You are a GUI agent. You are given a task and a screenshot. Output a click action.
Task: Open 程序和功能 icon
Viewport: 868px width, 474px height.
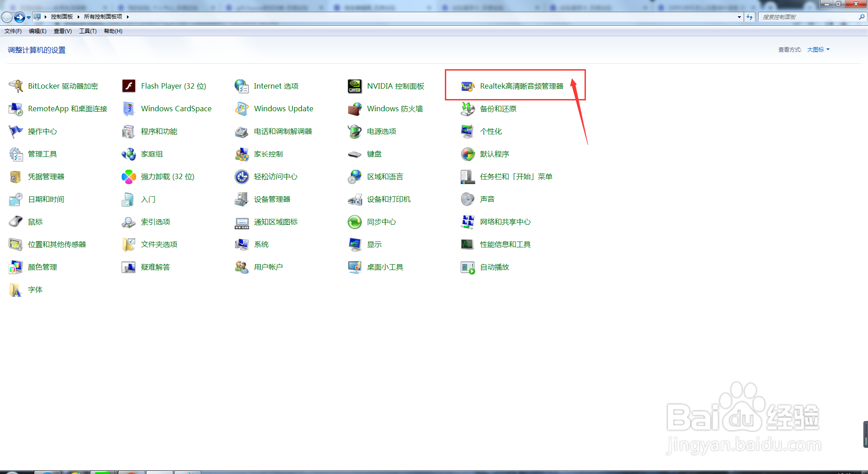point(129,131)
